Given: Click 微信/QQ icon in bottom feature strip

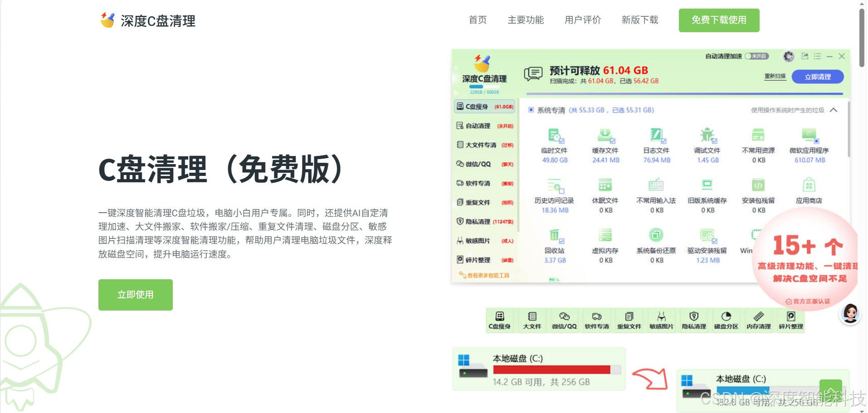Looking at the screenshot, I should (x=565, y=316).
